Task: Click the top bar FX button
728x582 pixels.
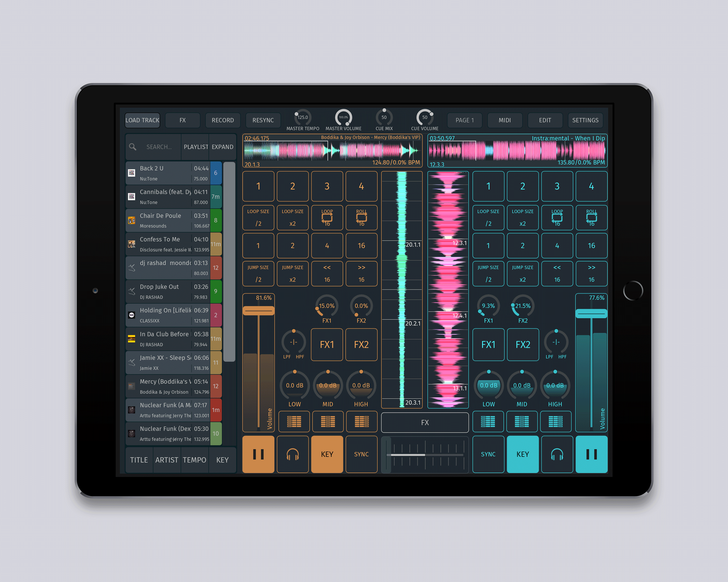Action: point(182,120)
